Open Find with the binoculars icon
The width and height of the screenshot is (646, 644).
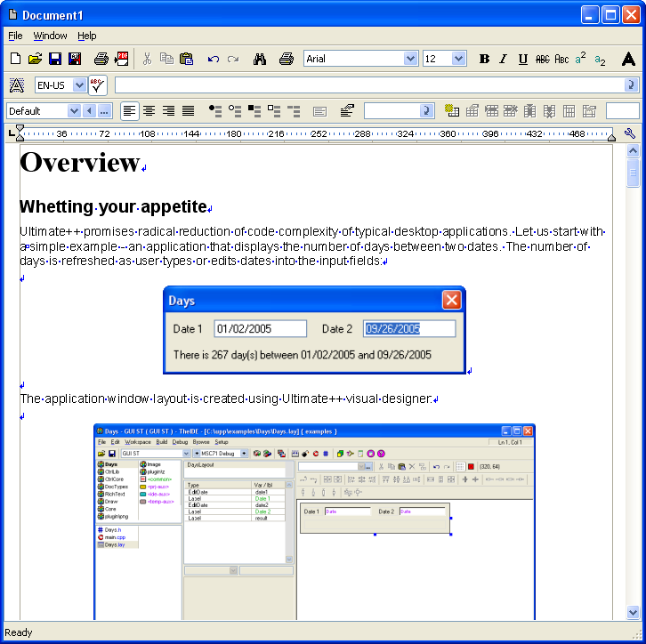(260, 59)
